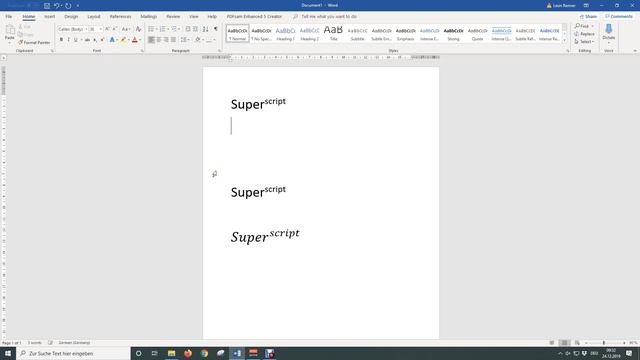
Task: Toggle Underline formatting
Action: point(76,40)
